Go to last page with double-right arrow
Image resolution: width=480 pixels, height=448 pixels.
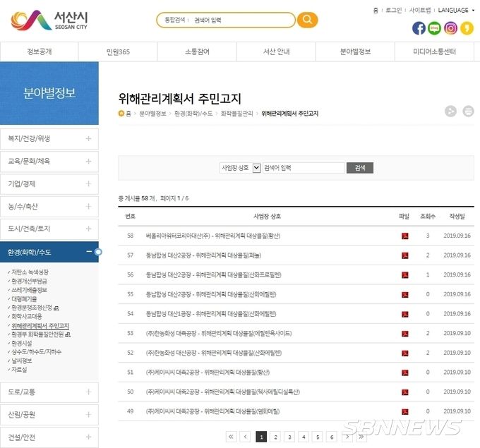tap(361, 437)
